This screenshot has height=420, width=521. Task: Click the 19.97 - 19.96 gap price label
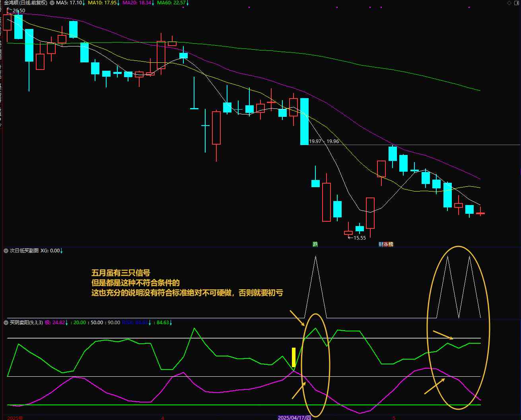(x=324, y=141)
